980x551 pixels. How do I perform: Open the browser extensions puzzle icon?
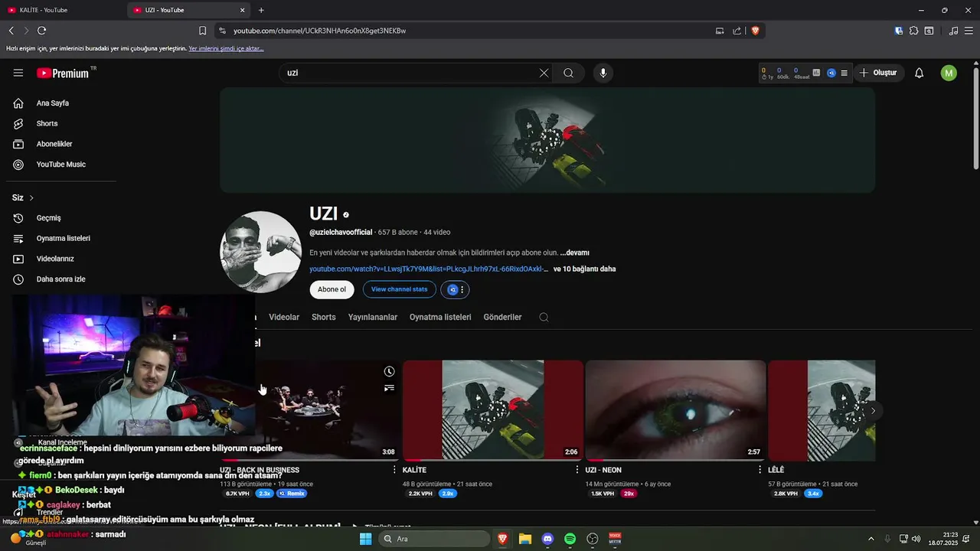pyautogui.click(x=913, y=31)
